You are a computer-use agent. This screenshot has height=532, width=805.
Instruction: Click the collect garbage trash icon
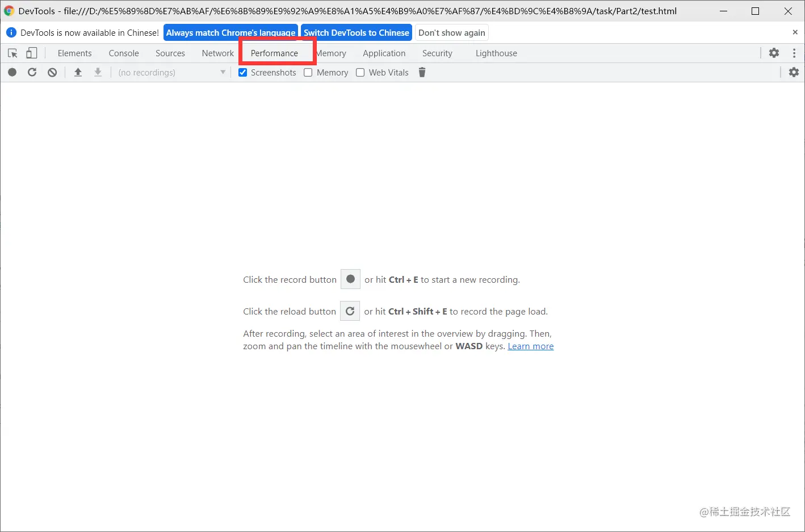point(422,72)
